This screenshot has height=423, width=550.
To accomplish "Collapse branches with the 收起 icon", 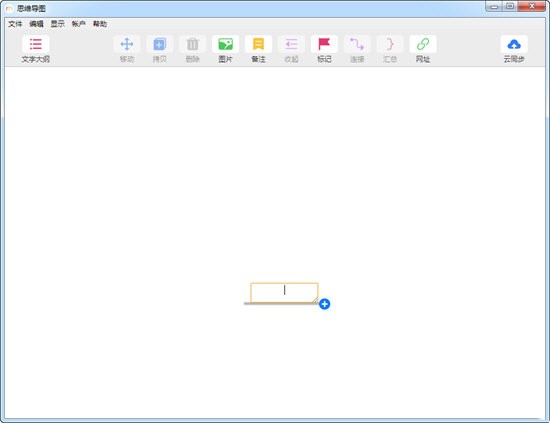I will (x=291, y=45).
